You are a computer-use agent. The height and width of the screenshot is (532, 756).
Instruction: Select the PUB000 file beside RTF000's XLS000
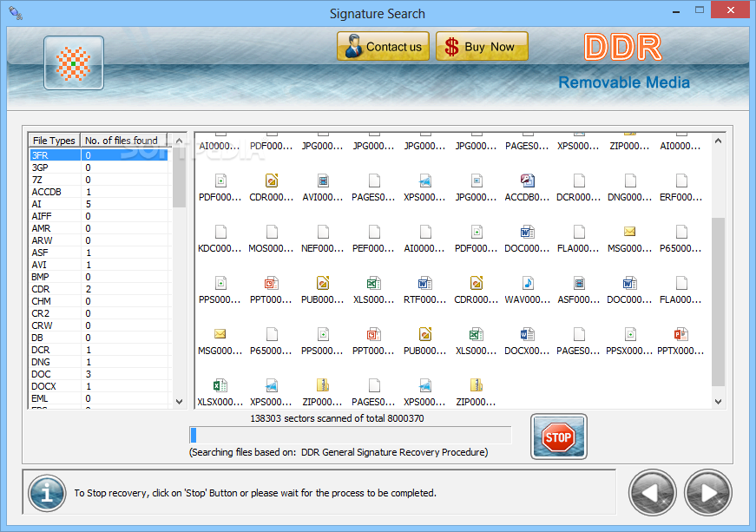click(x=323, y=283)
